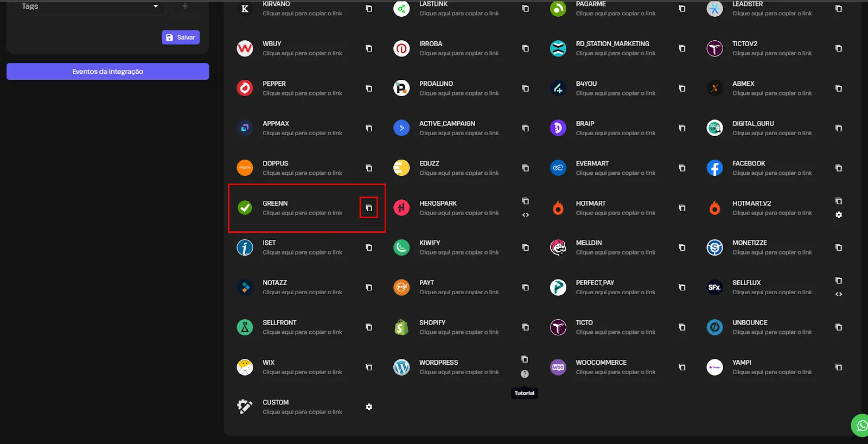Copy the YAMPI link icon
This screenshot has width=868, height=444.
click(839, 367)
